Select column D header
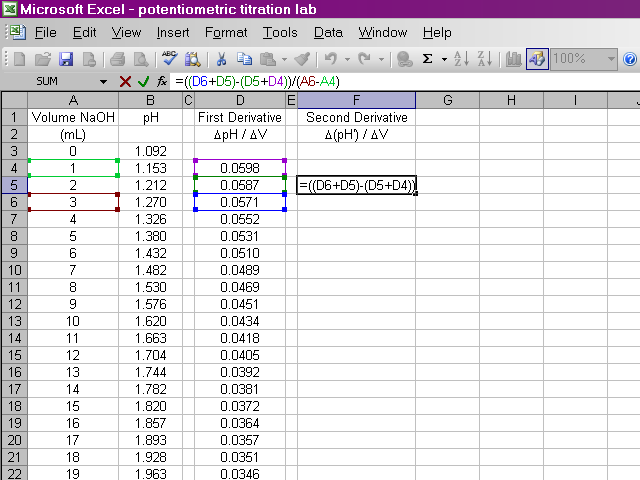Screen dimensions: 640x480 click(240, 100)
